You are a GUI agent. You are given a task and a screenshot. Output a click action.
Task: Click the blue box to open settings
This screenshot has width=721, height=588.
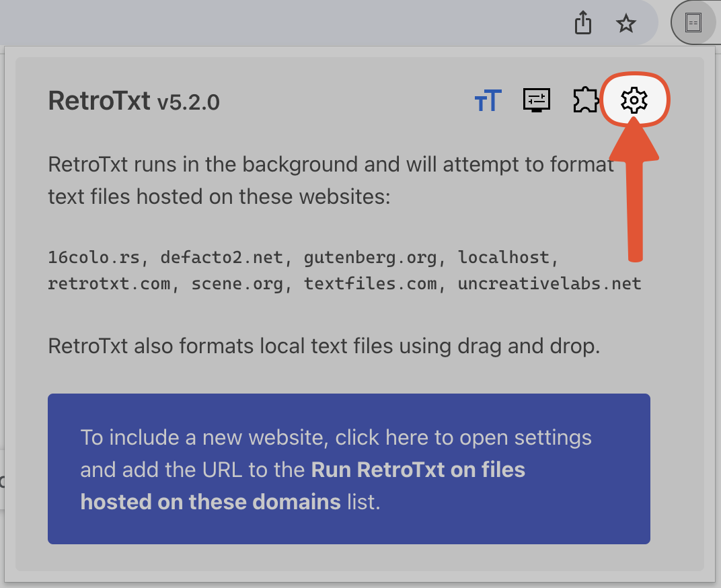click(x=349, y=469)
